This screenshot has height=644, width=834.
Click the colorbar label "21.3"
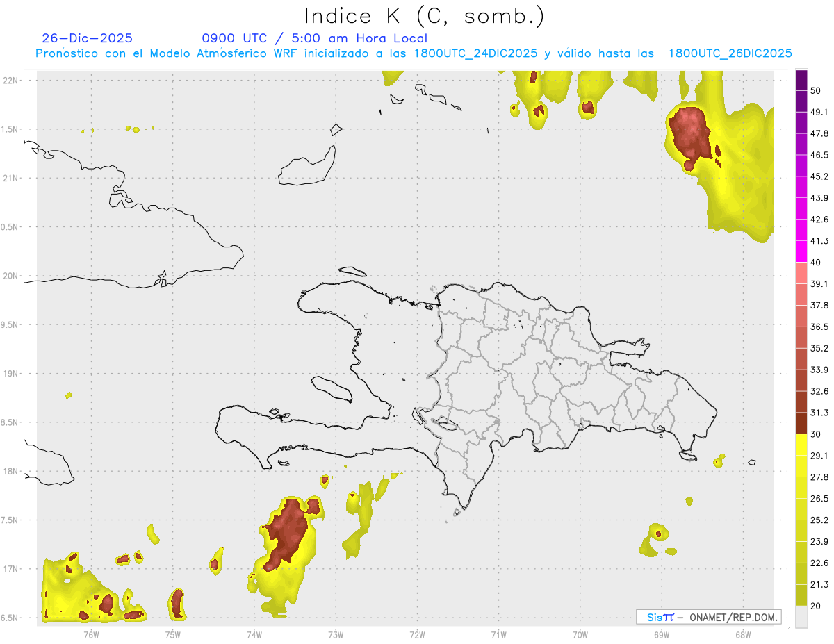tap(819, 584)
